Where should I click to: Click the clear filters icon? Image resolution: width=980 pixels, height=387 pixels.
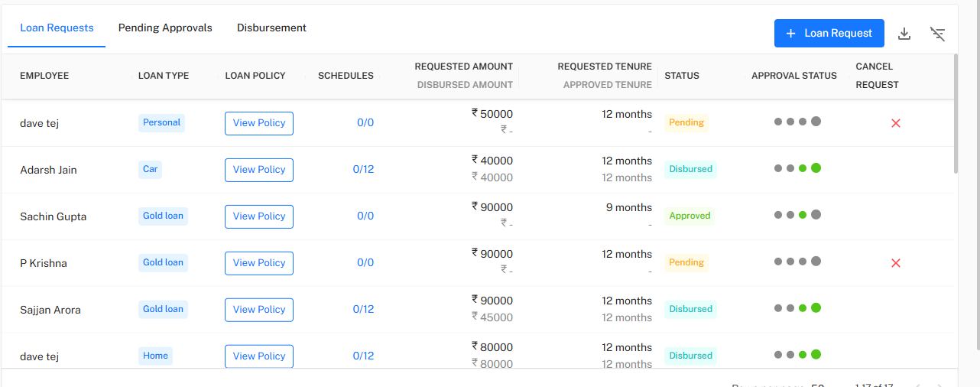[937, 34]
